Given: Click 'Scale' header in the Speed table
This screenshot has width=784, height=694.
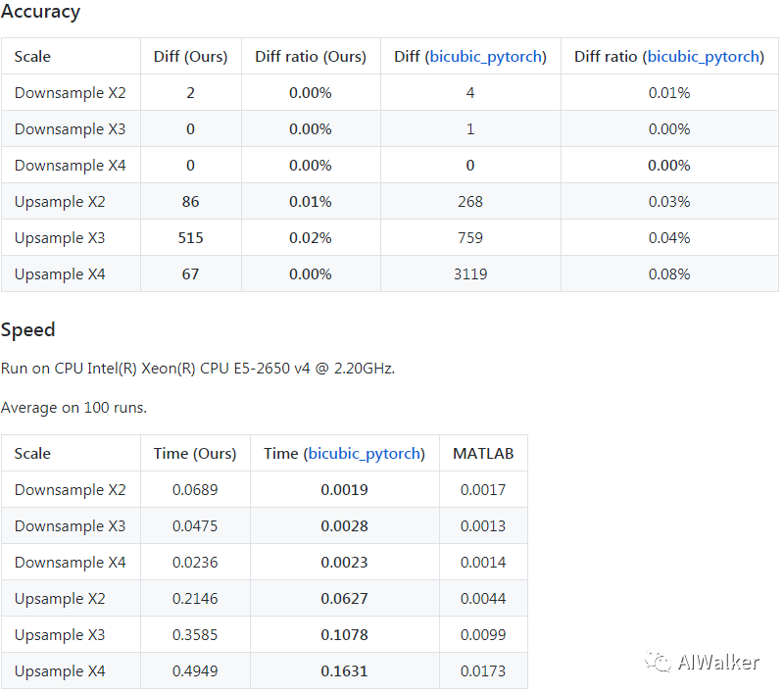Looking at the screenshot, I should pos(32,454).
